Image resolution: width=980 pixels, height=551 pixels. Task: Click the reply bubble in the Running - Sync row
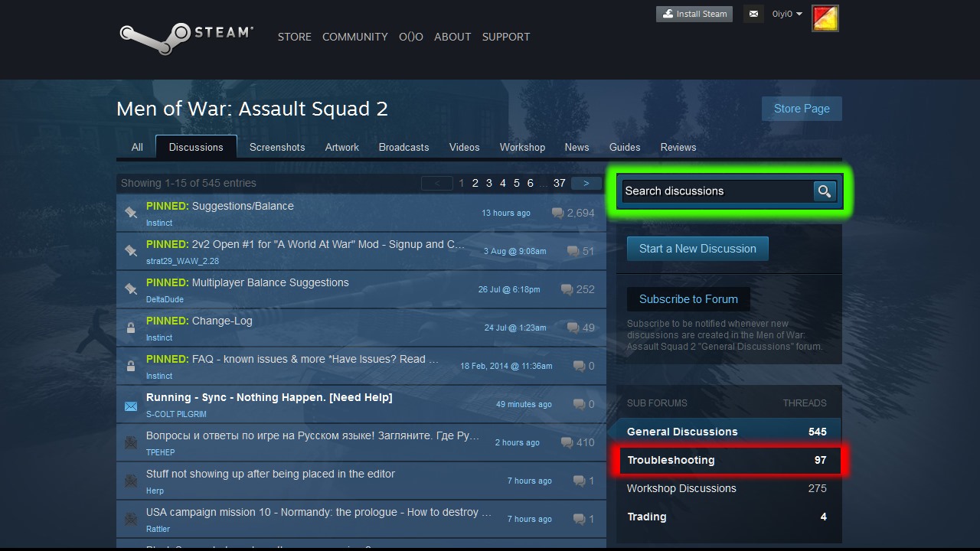pos(579,404)
